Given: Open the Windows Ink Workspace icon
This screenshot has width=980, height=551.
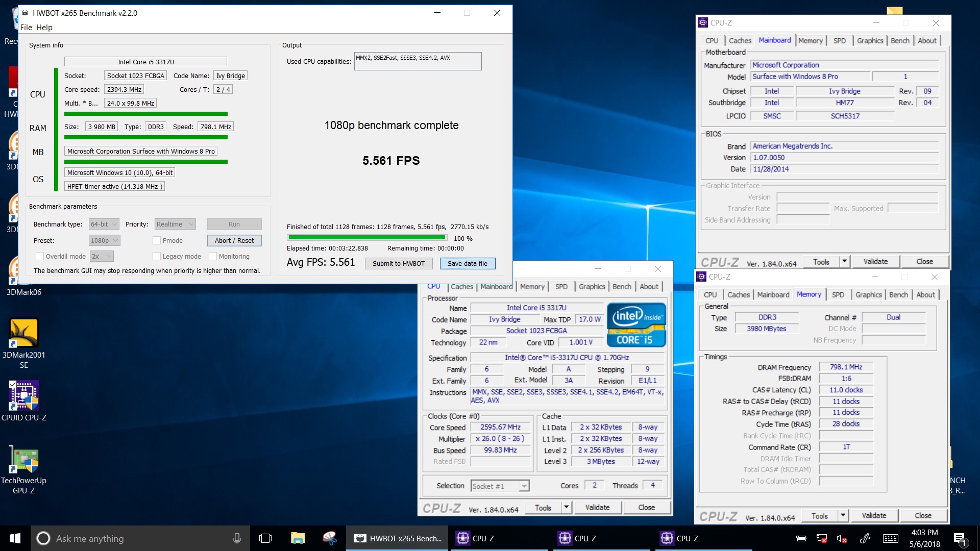Looking at the screenshot, I should pyautogui.click(x=865, y=538).
